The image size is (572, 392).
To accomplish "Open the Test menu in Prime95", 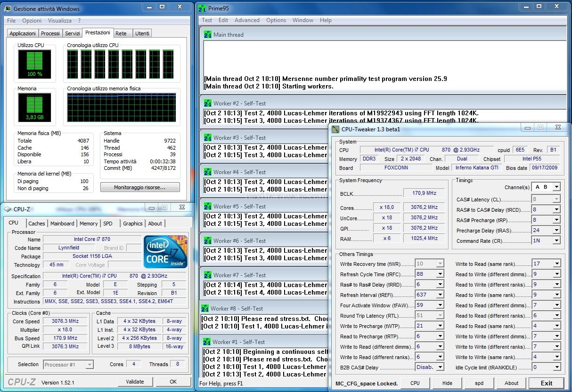I will pyautogui.click(x=207, y=20).
